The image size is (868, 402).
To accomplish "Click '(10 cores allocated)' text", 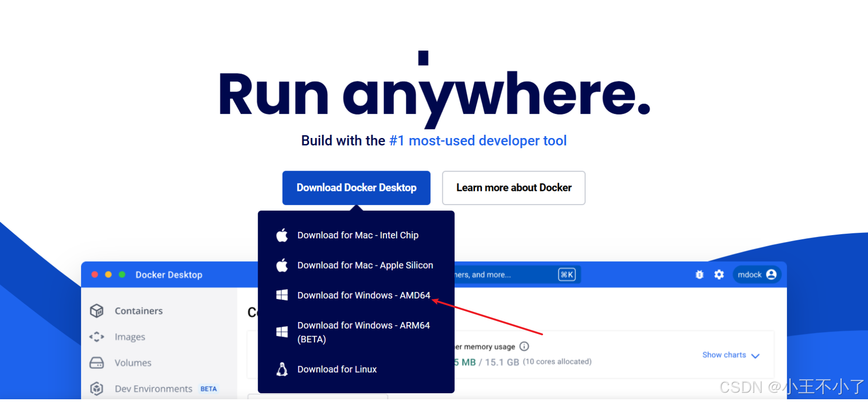I will pos(557,362).
